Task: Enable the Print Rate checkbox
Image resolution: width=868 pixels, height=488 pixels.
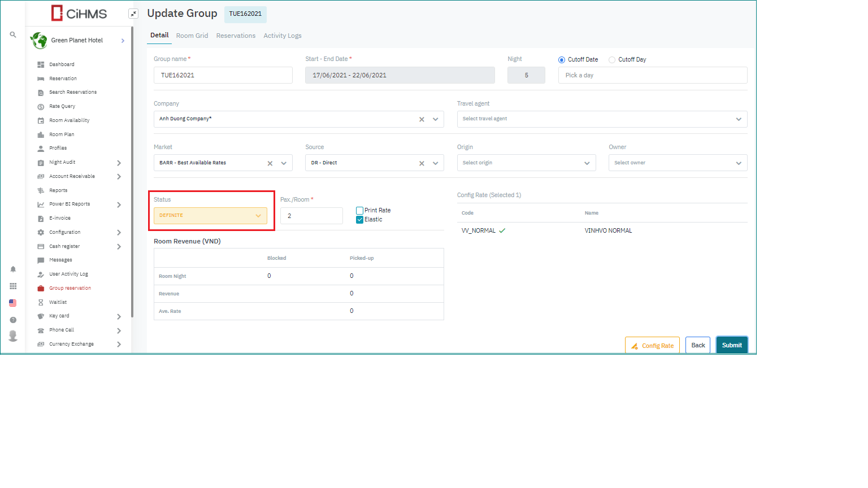Action: (360, 211)
